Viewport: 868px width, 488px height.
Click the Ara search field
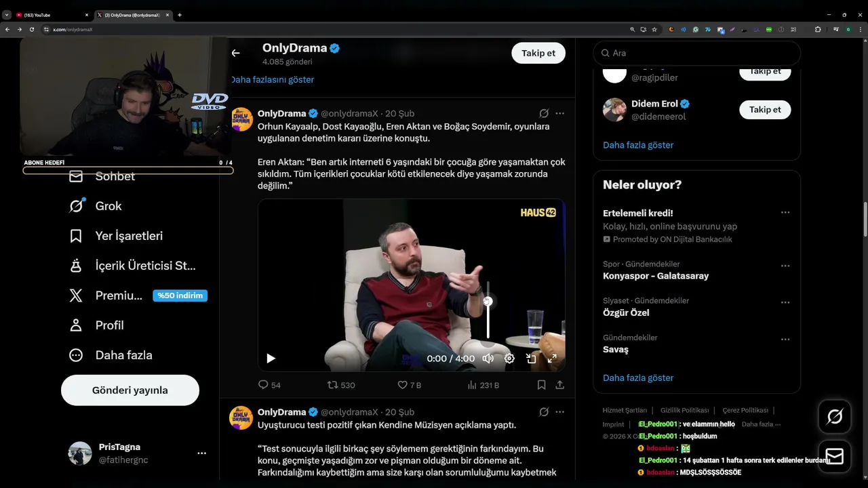[696, 53]
